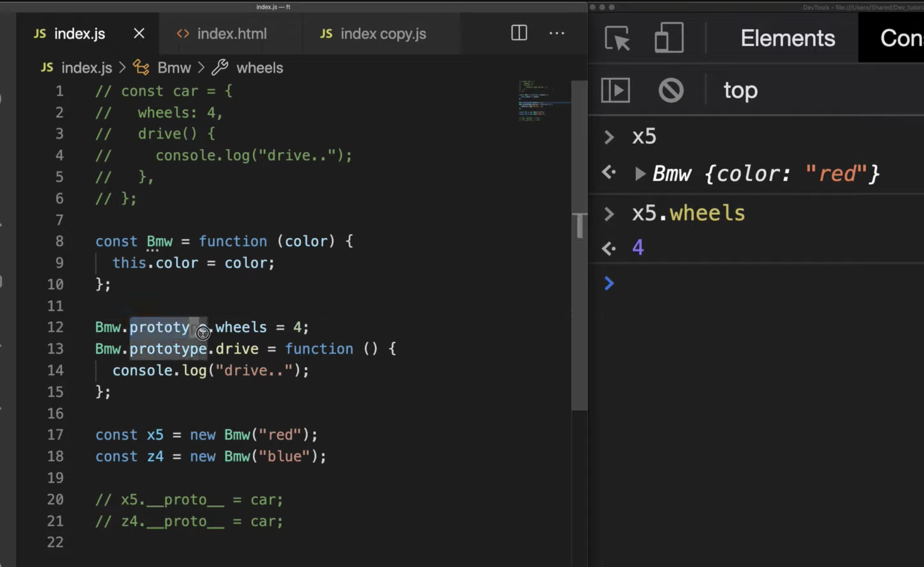This screenshot has width=924, height=567.
Task: Switch to the index copy.js tab
Action: click(383, 34)
